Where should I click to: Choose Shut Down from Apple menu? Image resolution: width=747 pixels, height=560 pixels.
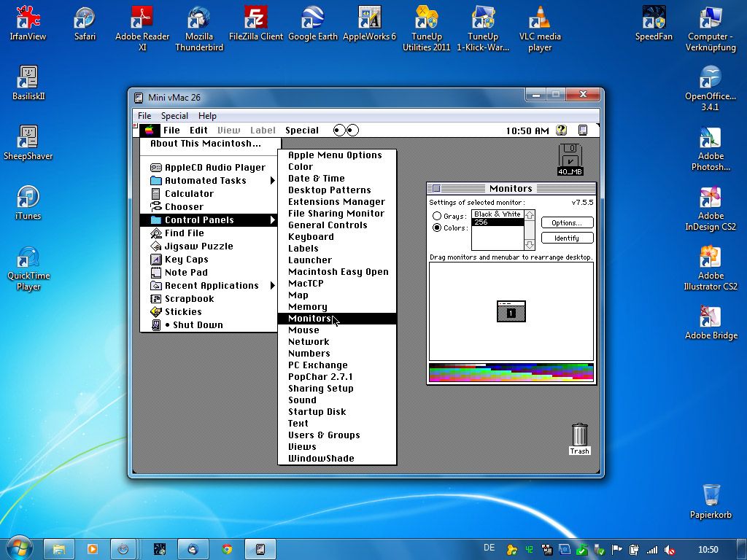click(x=208, y=324)
